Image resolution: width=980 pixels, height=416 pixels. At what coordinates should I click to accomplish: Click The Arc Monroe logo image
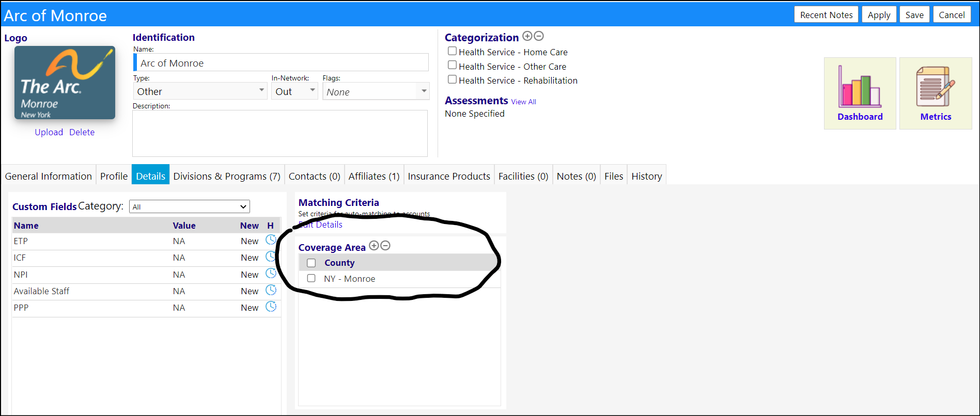[65, 83]
